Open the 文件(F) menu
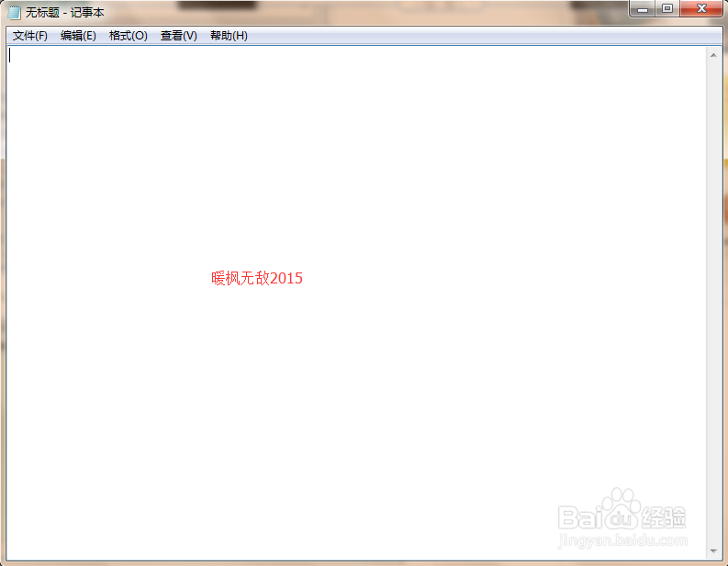728x566 pixels. coord(29,36)
